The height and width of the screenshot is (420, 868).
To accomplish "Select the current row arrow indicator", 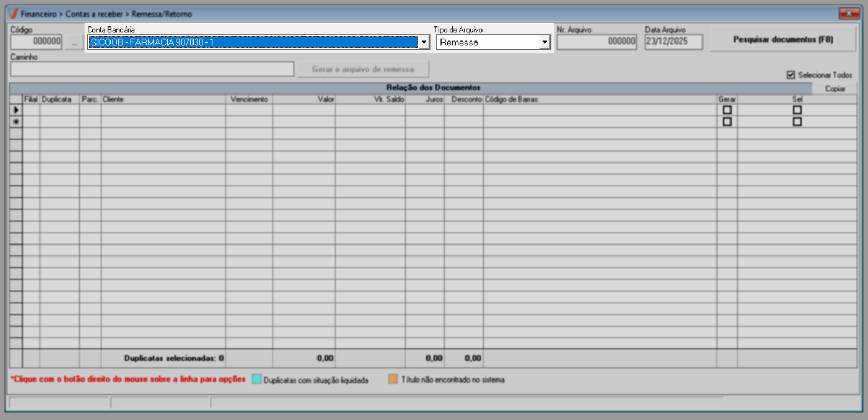I will tap(16, 110).
